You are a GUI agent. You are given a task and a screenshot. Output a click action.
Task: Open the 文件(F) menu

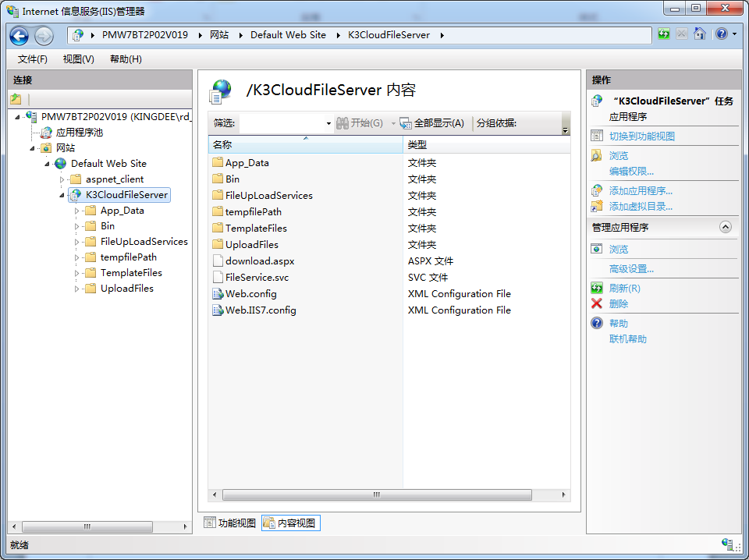(x=33, y=59)
